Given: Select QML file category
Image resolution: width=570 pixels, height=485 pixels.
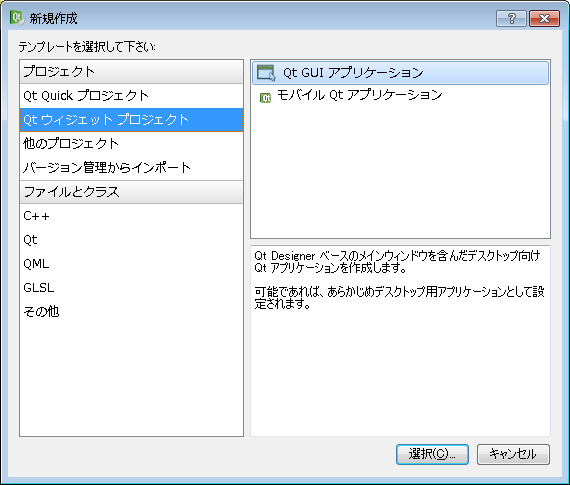Looking at the screenshot, I should point(131,264).
